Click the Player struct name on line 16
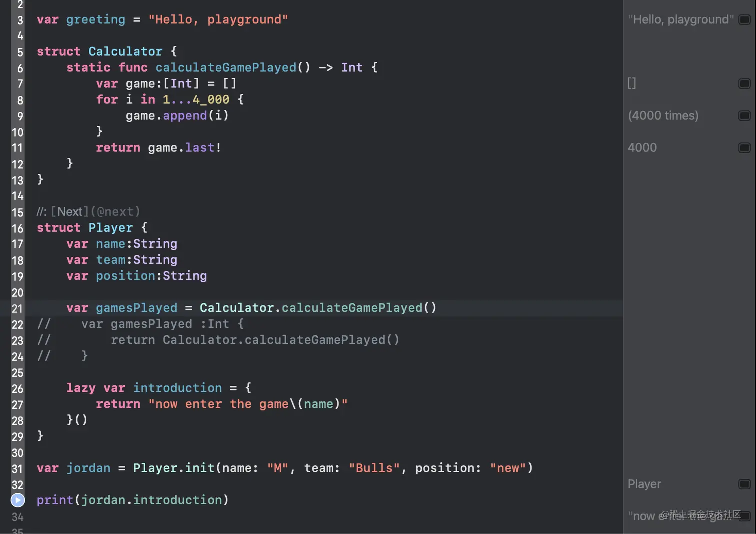Viewport: 756px width, 534px height. (x=111, y=228)
